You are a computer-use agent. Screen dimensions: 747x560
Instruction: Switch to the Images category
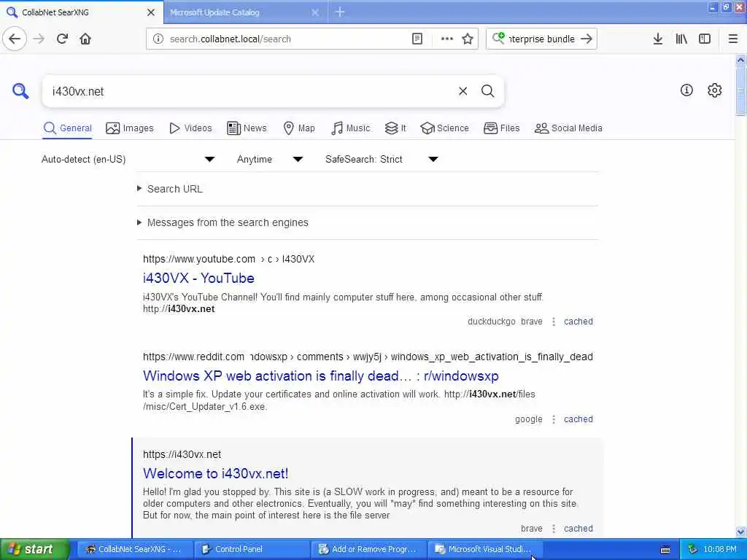coord(130,128)
